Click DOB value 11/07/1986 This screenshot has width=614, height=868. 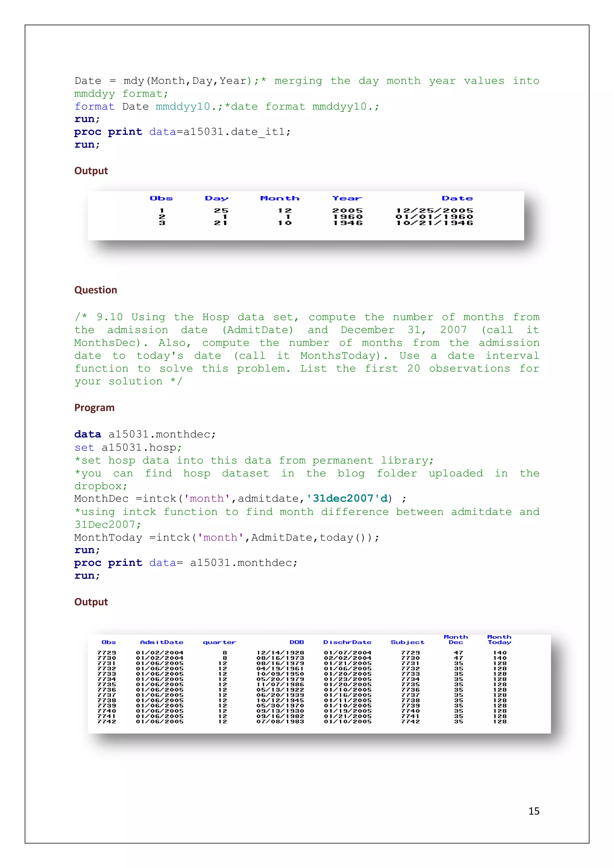[280, 685]
